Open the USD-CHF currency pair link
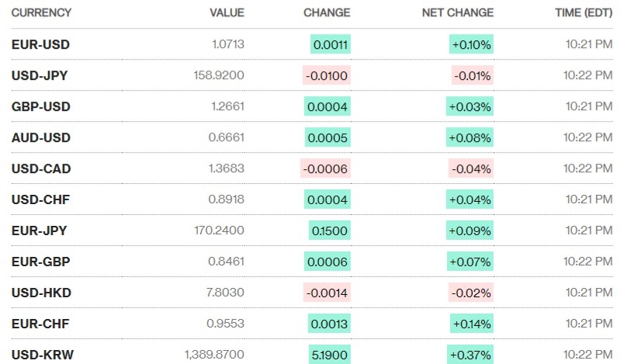Image resolution: width=624 pixels, height=364 pixels. click(40, 199)
